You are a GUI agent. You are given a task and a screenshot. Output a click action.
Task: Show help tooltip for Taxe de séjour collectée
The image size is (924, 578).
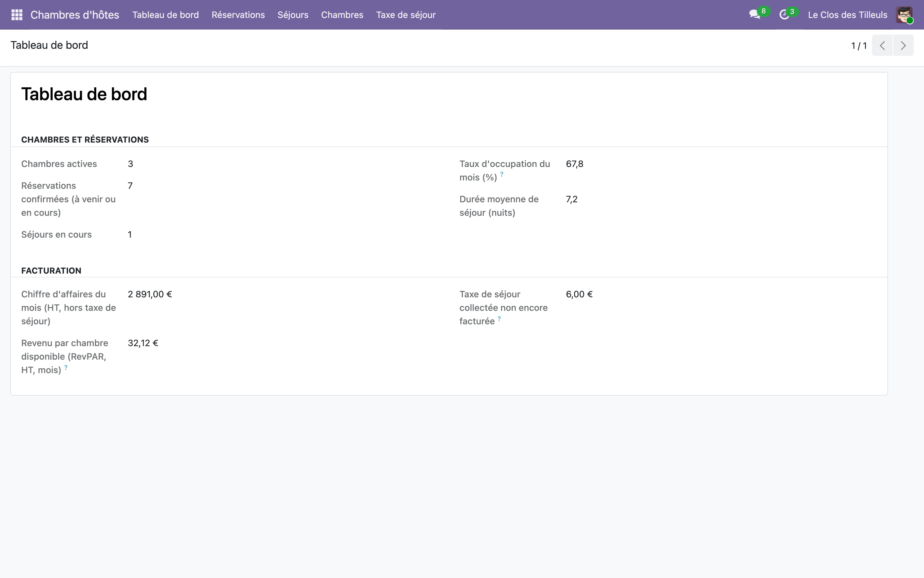click(x=499, y=319)
